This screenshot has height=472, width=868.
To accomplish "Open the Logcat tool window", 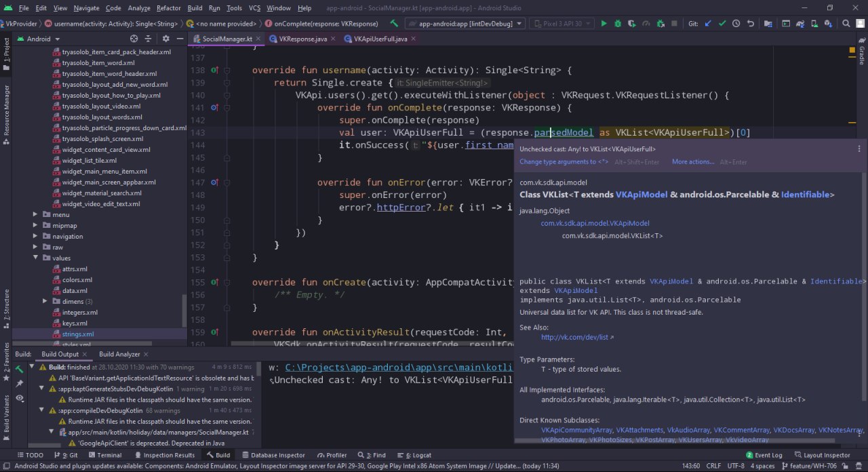I will (414, 455).
